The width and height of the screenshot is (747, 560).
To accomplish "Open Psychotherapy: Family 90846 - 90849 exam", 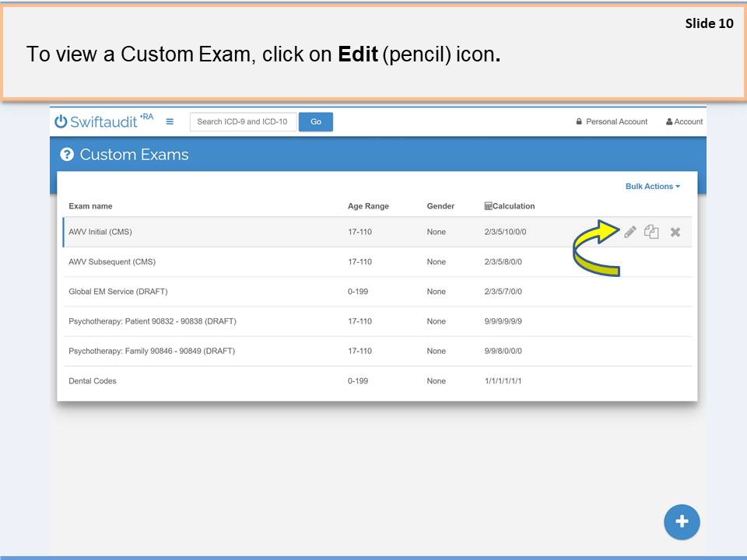I will [152, 351].
